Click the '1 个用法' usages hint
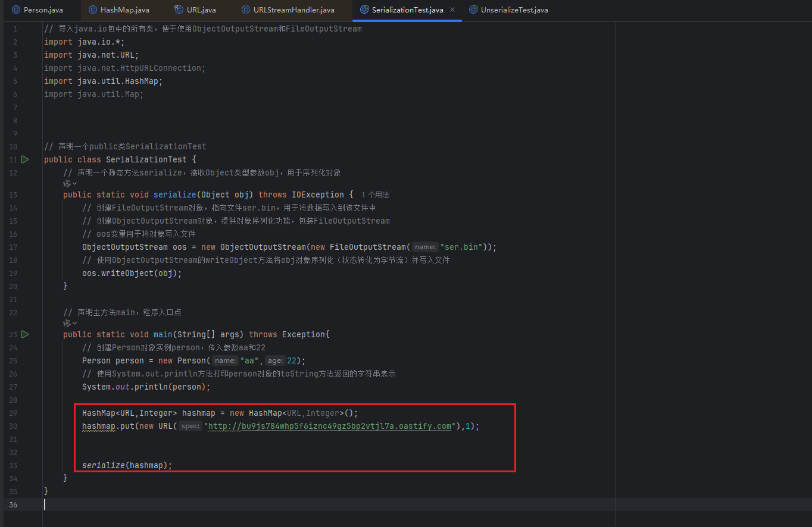812x527 pixels. (375, 195)
